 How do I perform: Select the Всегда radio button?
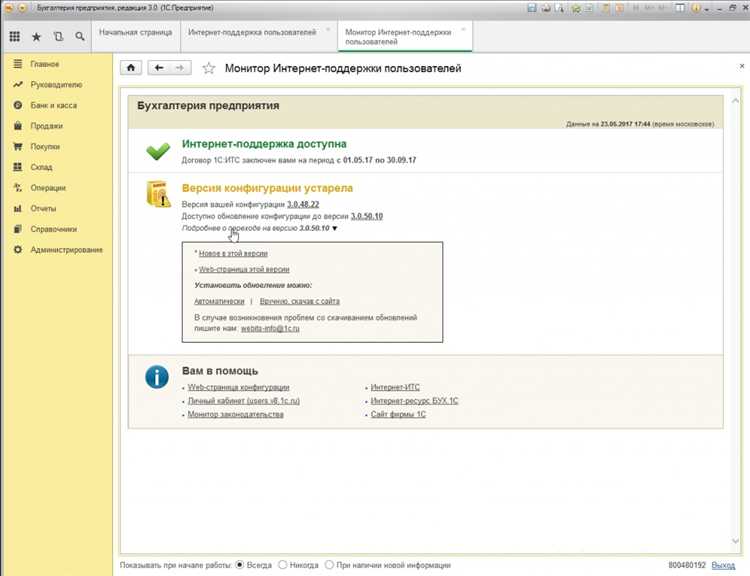coord(240,565)
